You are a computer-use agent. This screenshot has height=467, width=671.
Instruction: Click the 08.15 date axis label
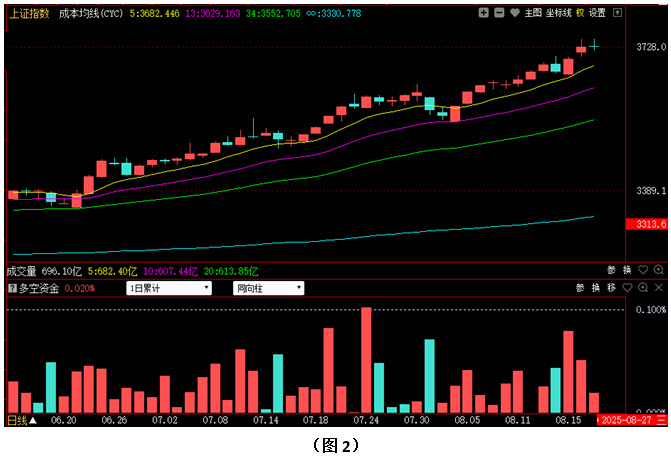[568, 420]
